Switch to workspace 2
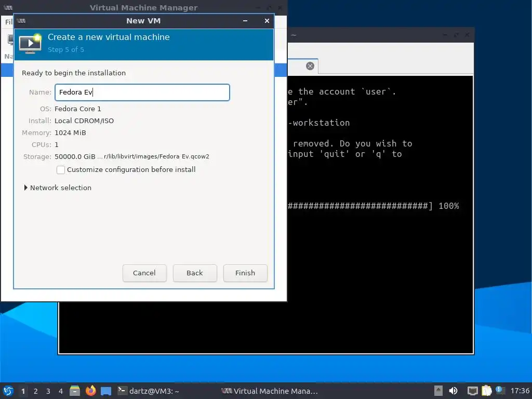This screenshot has width=532, height=399. coord(36,391)
